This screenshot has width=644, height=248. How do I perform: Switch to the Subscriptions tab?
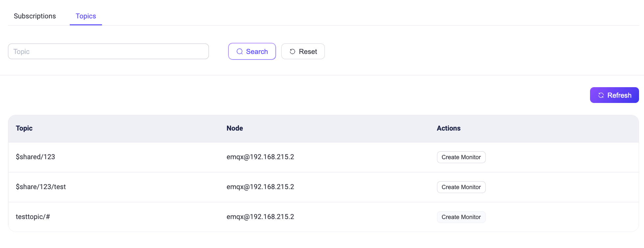click(x=35, y=16)
